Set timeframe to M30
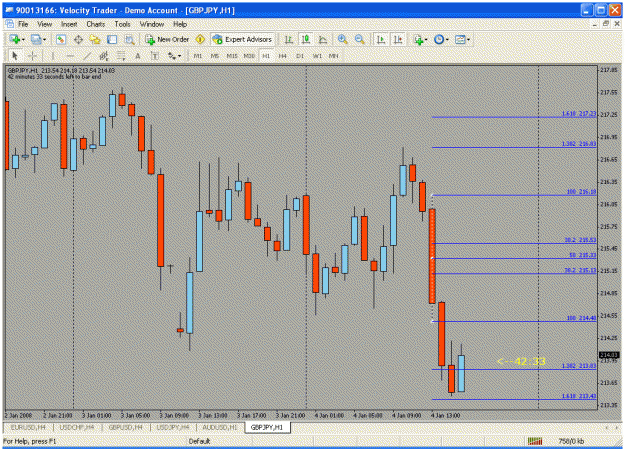The width and height of the screenshot is (625, 449). [x=249, y=56]
